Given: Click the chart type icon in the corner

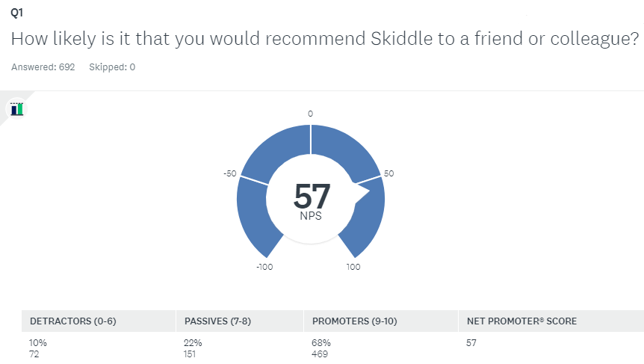Looking at the screenshot, I should coord(16,109).
